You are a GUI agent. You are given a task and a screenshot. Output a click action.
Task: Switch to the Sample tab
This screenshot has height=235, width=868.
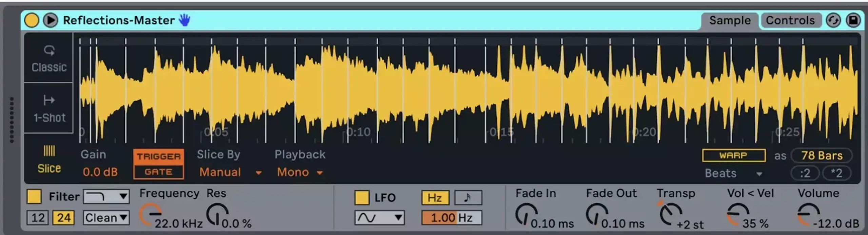pyautogui.click(x=730, y=20)
